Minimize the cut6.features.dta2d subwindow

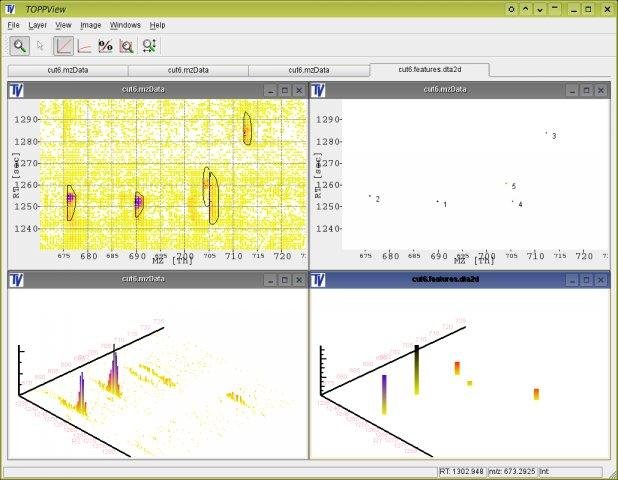[572, 280]
